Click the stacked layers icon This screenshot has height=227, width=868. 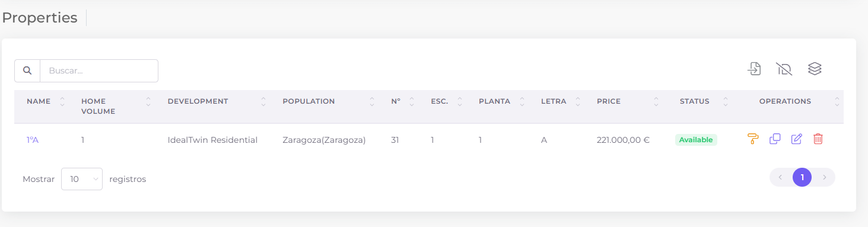815,69
